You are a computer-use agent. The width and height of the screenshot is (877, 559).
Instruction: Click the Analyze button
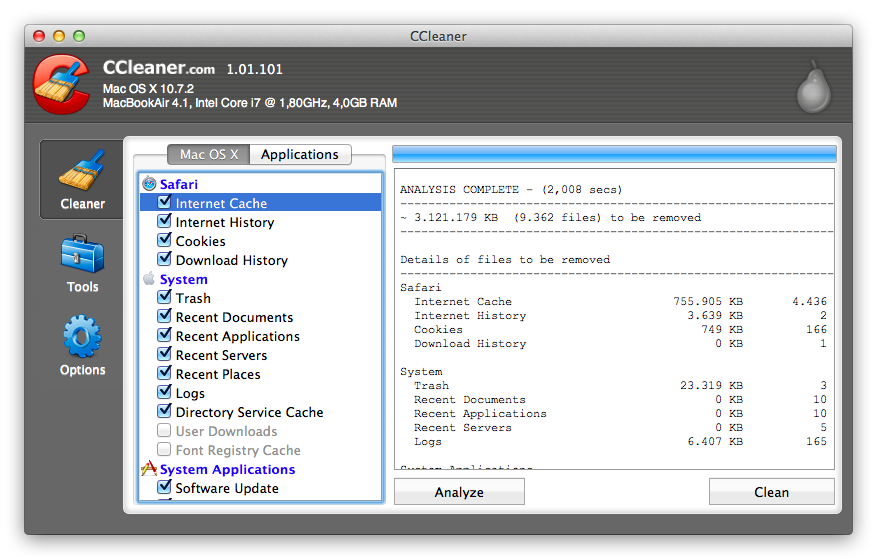click(x=459, y=492)
